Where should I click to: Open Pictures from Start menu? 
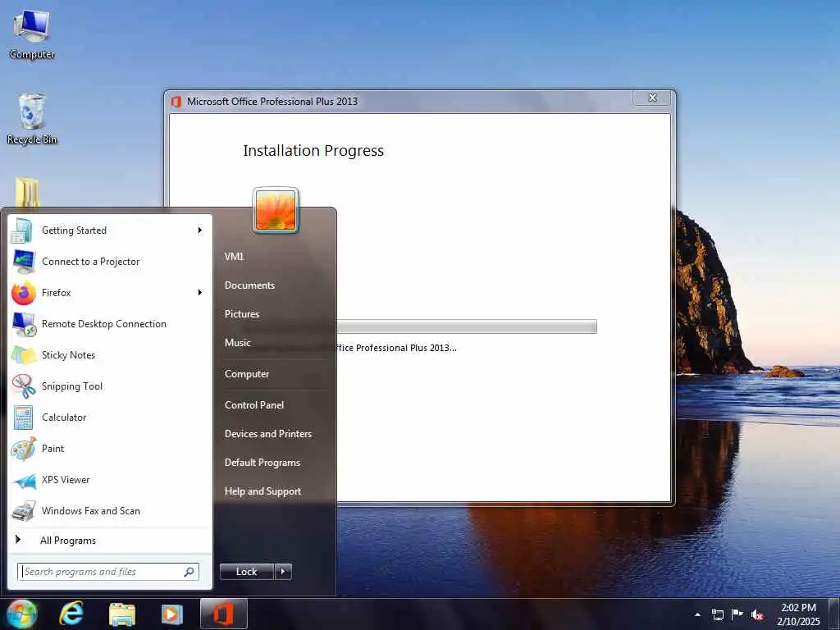pyautogui.click(x=242, y=314)
